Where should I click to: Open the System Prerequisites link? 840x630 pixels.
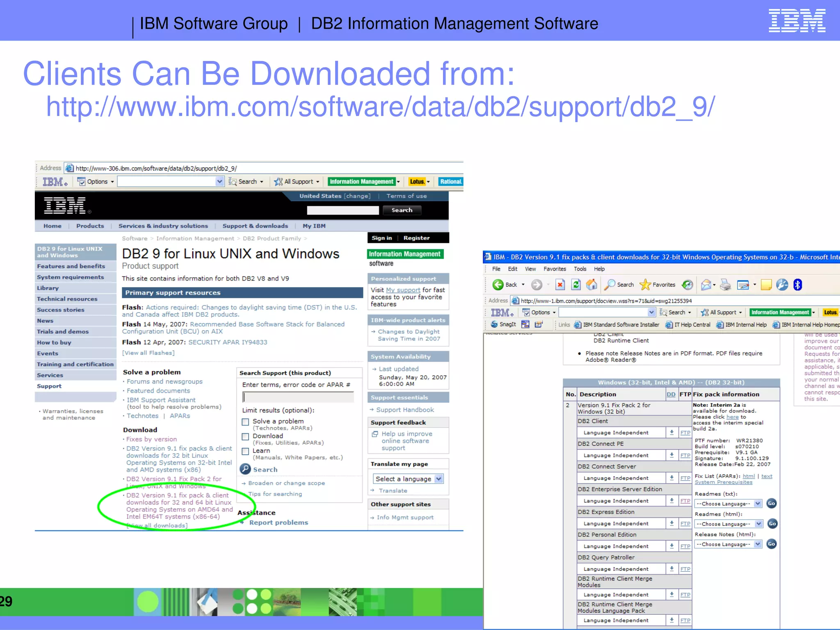[x=723, y=482]
